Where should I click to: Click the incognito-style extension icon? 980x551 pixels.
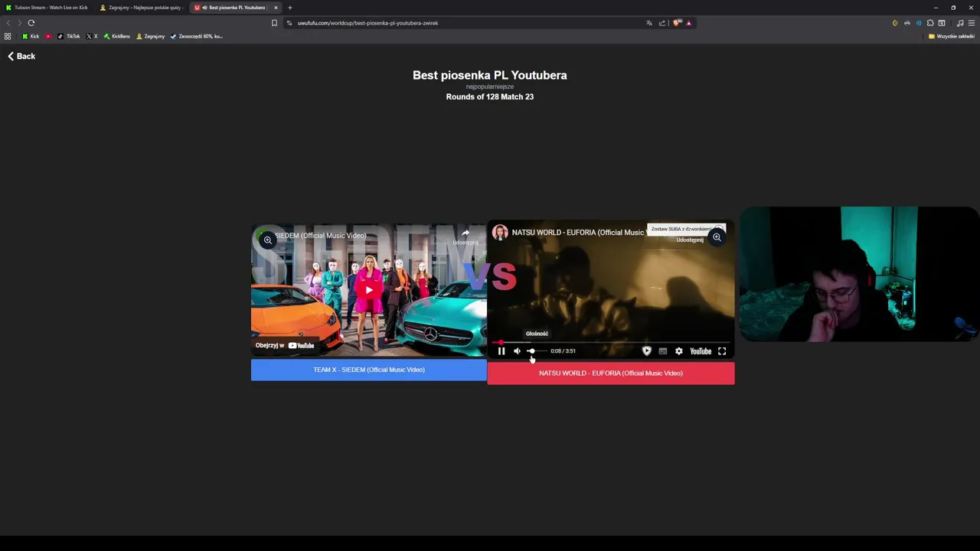point(907,23)
